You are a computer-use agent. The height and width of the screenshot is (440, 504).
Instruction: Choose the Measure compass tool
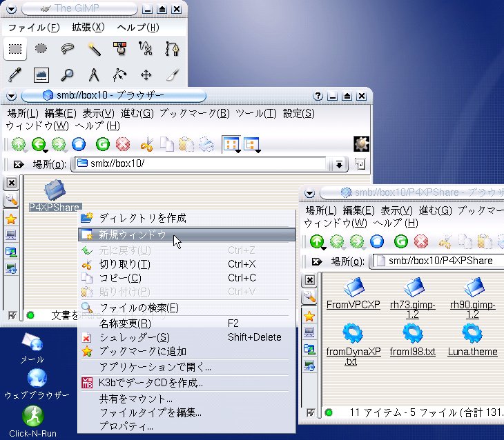point(94,75)
